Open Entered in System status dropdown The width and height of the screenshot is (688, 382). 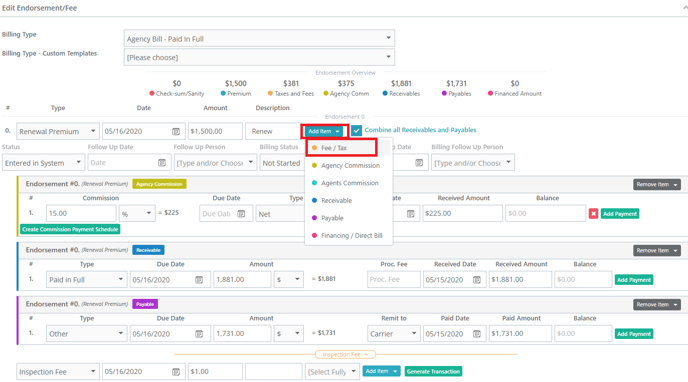pos(43,163)
